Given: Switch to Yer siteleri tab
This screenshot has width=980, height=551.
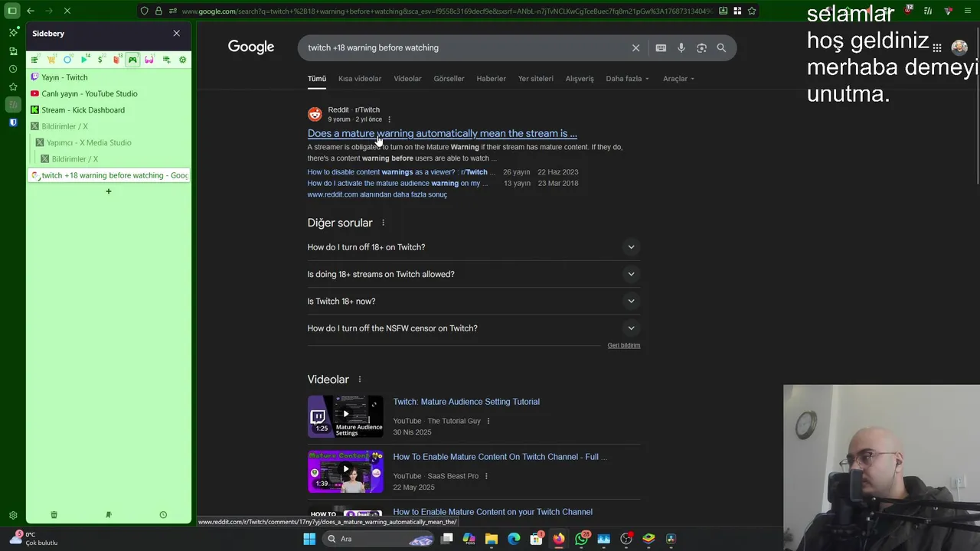Looking at the screenshot, I should (x=536, y=78).
